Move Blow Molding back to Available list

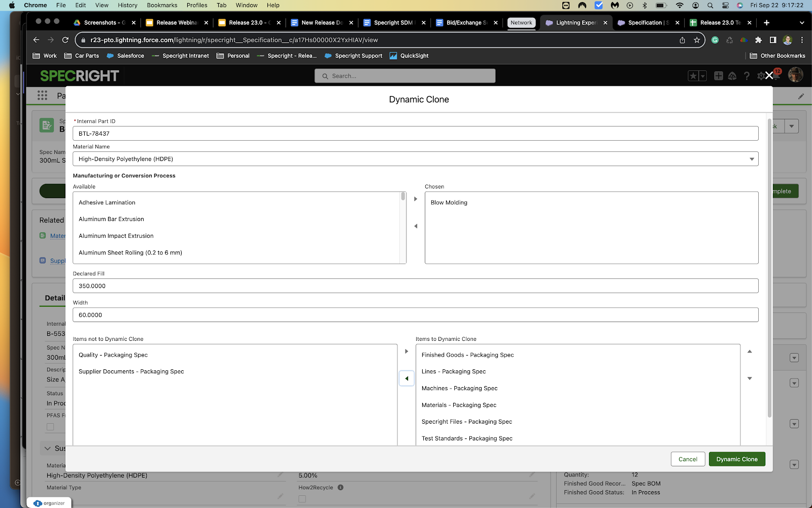coord(416,226)
